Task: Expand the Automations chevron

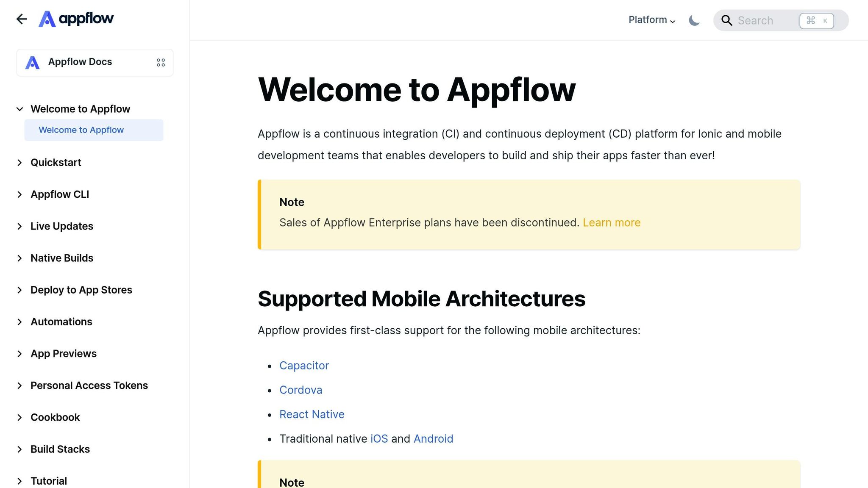Action: tap(19, 322)
